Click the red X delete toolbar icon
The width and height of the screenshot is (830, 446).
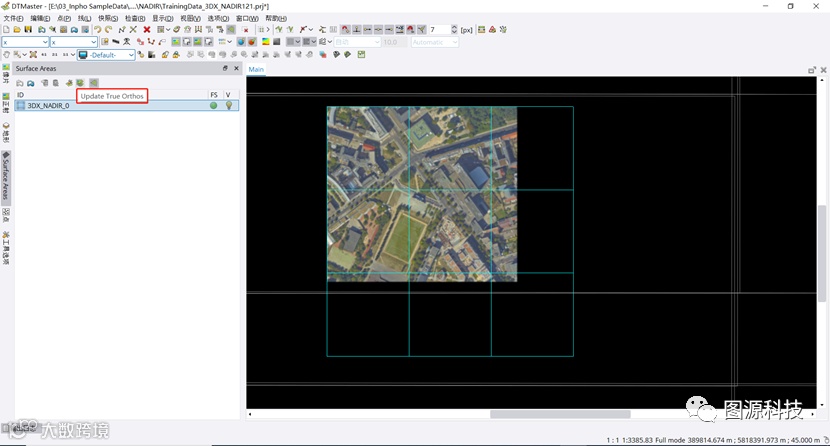147,30
